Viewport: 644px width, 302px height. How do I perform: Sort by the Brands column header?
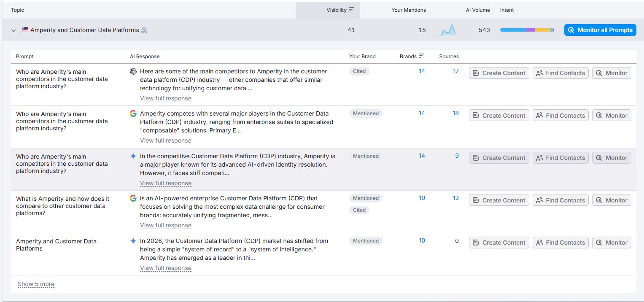(x=412, y=56)
